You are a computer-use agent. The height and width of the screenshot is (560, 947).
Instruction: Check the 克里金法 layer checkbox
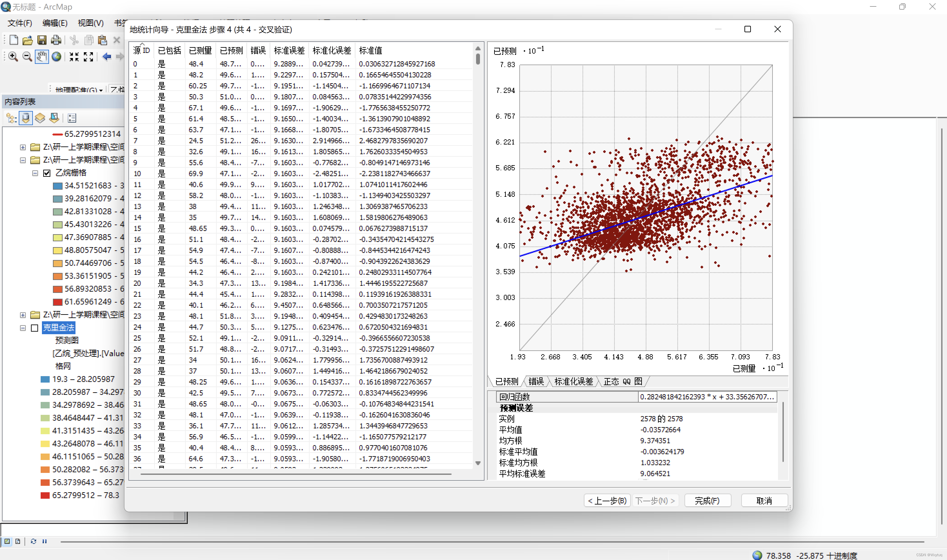(x=35, y=328)
